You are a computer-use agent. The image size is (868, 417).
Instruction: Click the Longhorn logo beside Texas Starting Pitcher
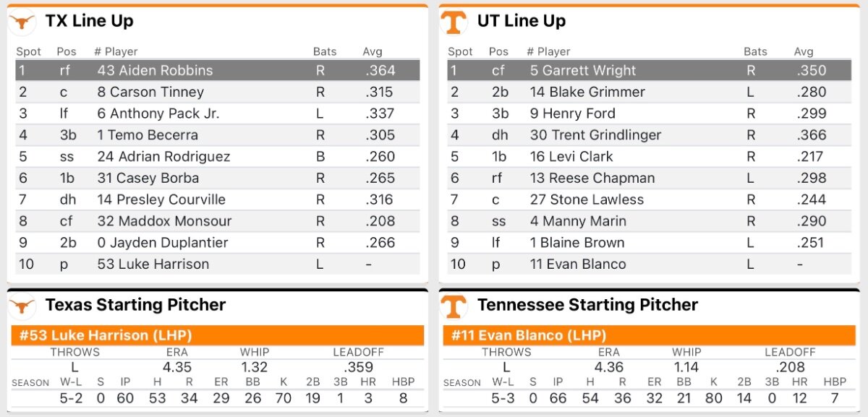point(22,306)
